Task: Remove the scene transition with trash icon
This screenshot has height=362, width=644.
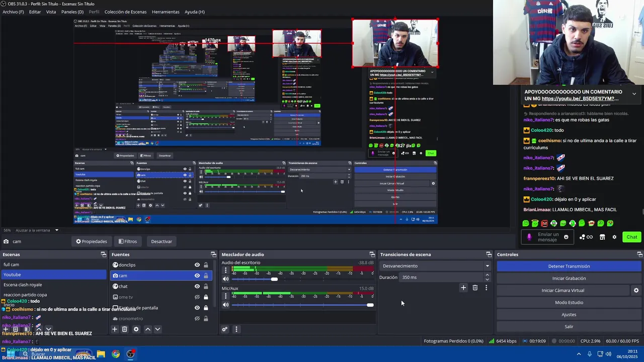Action: pos(475,288)
